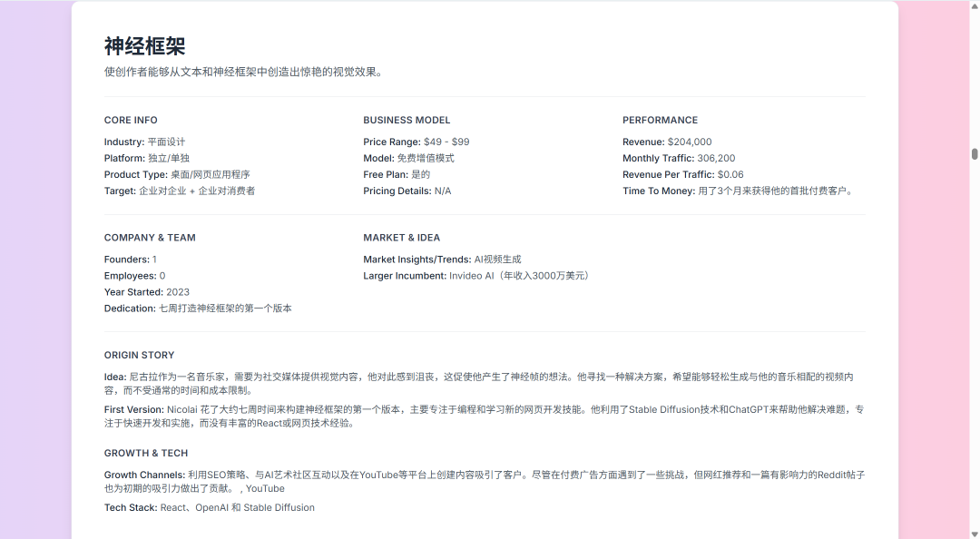Click the COMPANY & TEAM heading
The image size is (980, 539).
click(x=150, y=238)
